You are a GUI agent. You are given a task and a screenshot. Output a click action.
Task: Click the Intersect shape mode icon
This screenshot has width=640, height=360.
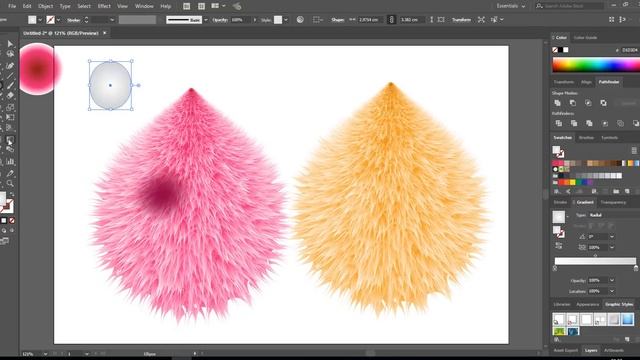coord(588,103)
